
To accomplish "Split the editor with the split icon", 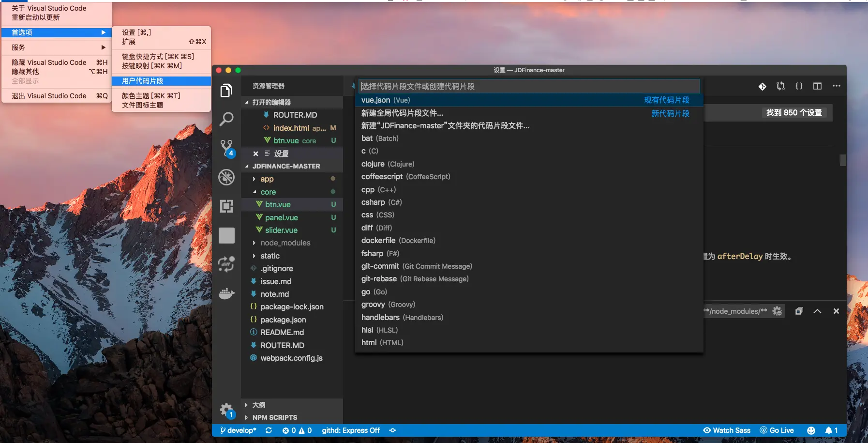I will [x=817, y=86].
